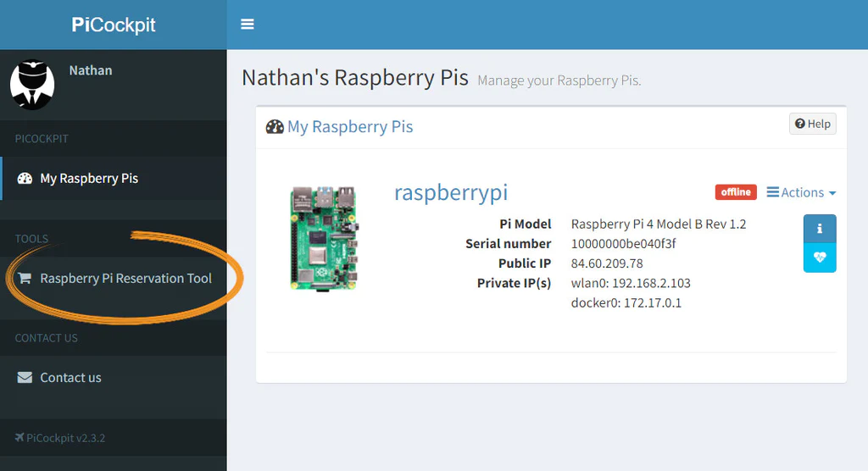The height and width of the screenshot is (471, 868).
Task: Click the CONTACT US section header
Action: click(x=46, y=338)
